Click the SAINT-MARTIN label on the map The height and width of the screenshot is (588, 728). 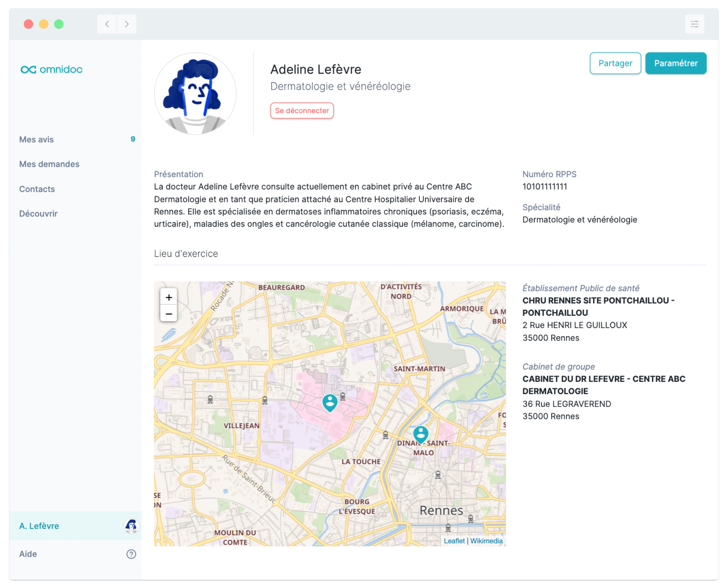point(419,369)
